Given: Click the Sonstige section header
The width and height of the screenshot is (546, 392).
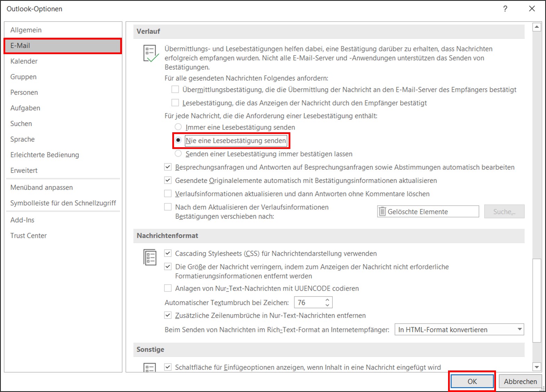Looking at the screenshot, I should coord(329,350).
